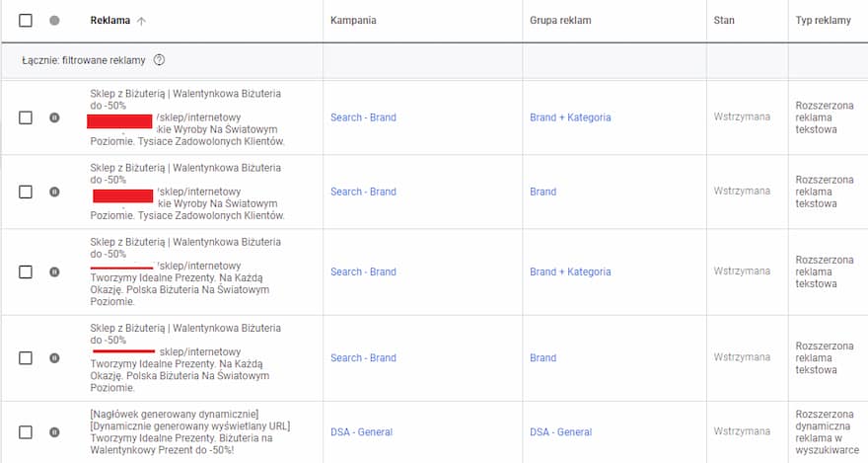Click the sort arrow next to Reklama header
Screen dimensions: 868x463
(141, 21)
